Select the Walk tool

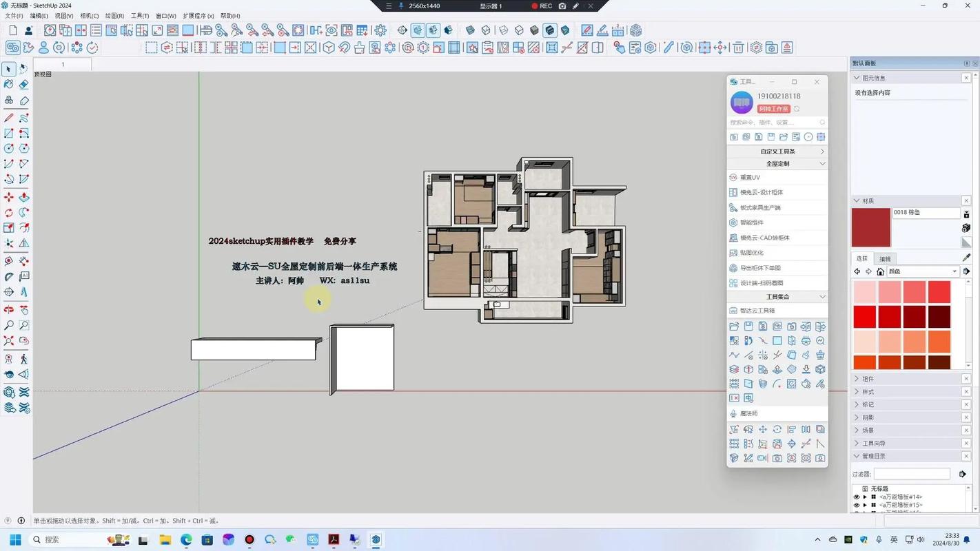point(24,359)
